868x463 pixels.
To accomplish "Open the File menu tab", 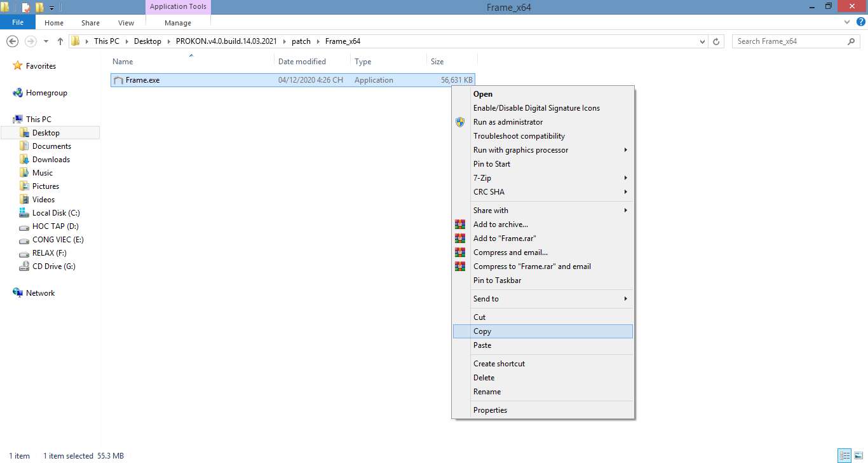I will [18, 23].
